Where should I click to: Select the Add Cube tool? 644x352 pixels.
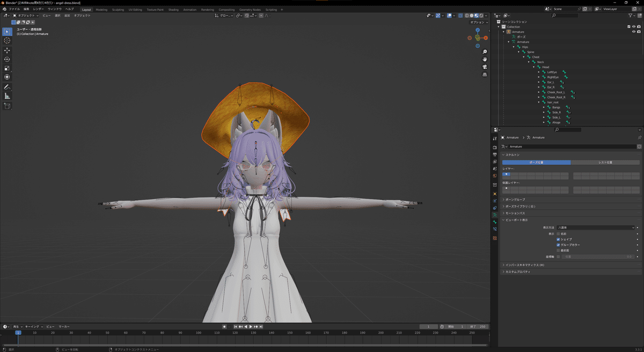pyautogui.click(x=7, y=106)
